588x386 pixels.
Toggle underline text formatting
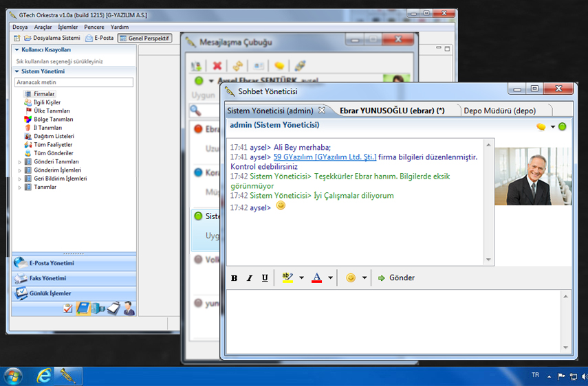265,278
